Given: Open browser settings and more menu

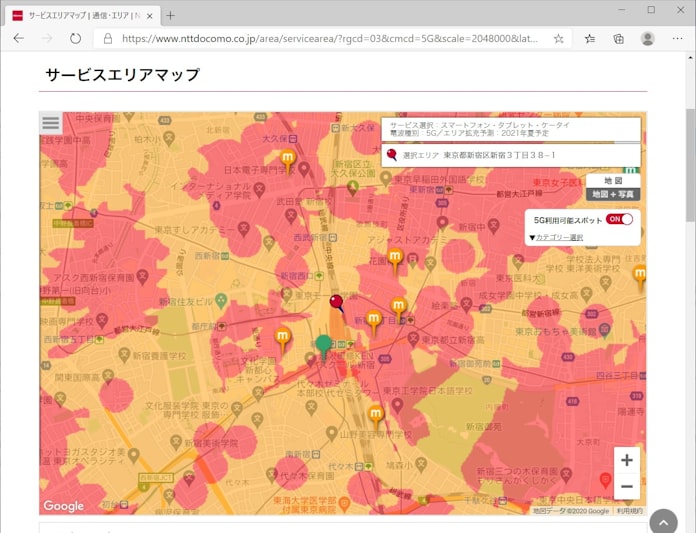Looking at the screenshot, I should pos(677,39).
